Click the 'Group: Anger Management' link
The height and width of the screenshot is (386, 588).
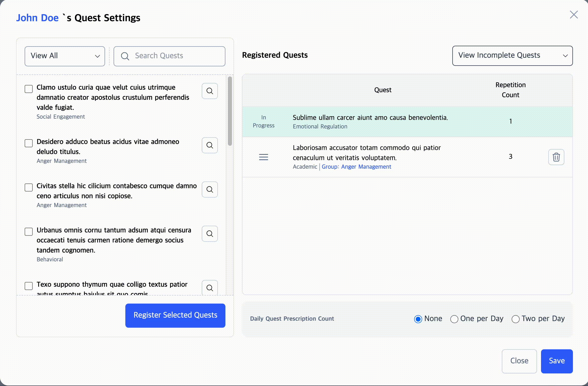click(x=356, y=167)
